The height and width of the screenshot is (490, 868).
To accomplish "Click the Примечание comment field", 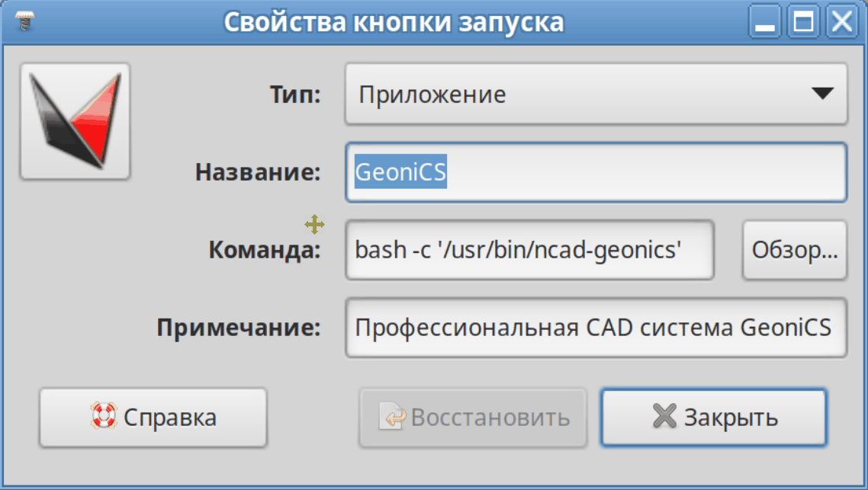I will (595, 328).
